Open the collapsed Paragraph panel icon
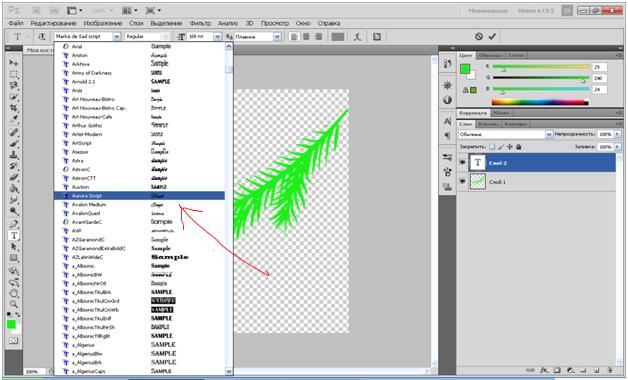Image resolution: width=628 pixels, height=380 pixels. pos(447,135)
